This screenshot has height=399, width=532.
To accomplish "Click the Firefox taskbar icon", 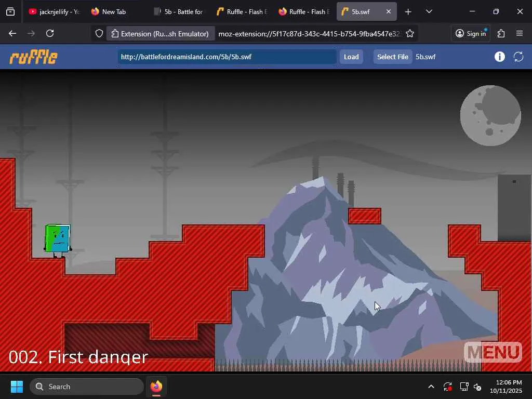I will click(156, 387).
